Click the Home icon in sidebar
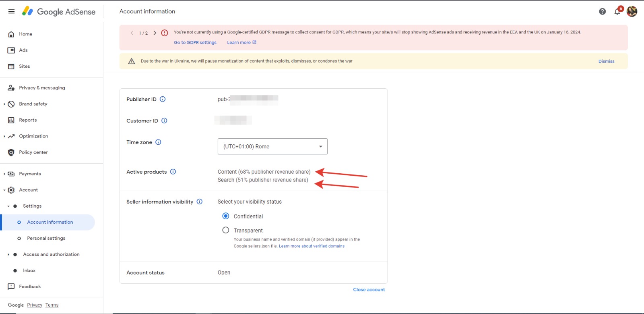Screen dimensions: 644x314 coord(11,34)
